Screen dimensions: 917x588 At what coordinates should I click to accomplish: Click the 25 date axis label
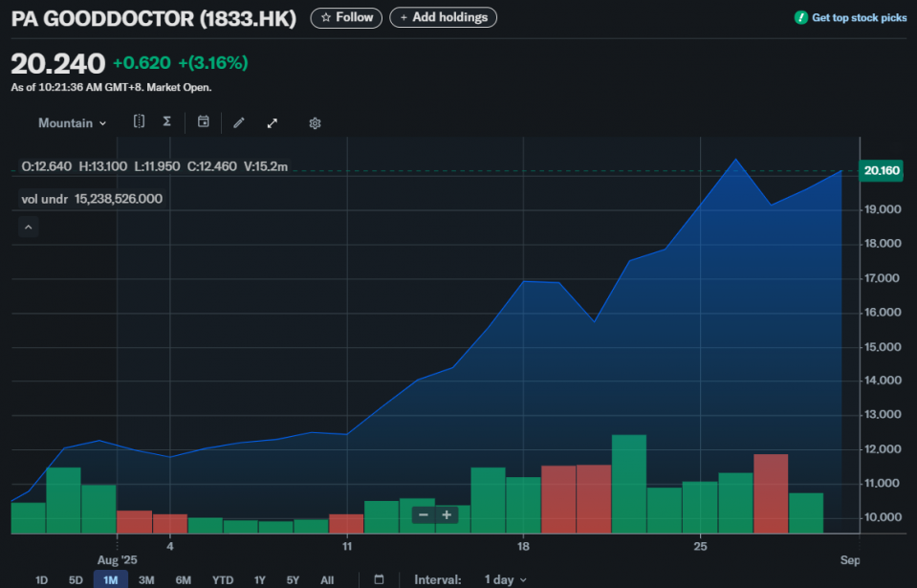[x=700, y=547]
